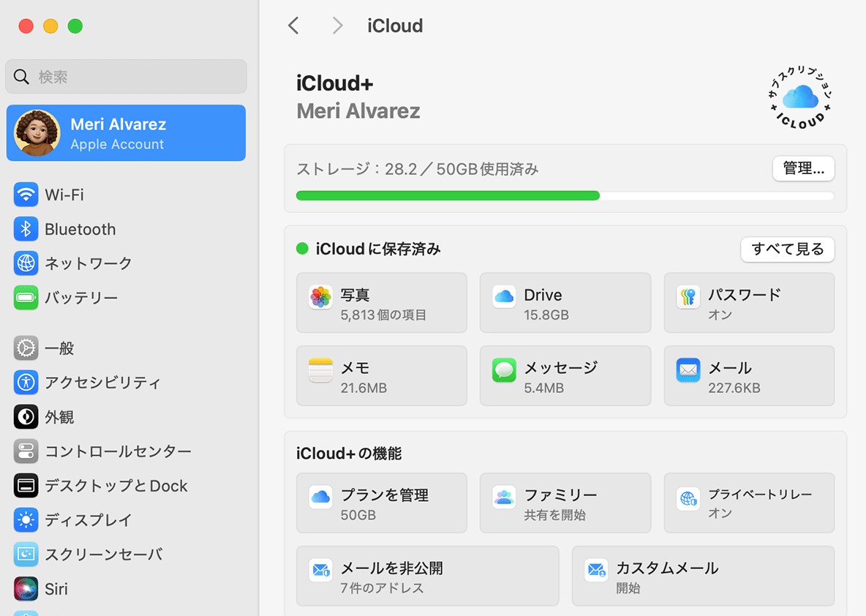Viewport: 866px width, 616px height.
Task: Open スクリーンセーバ icon in sidebar
Action: (x=26, y=554)
